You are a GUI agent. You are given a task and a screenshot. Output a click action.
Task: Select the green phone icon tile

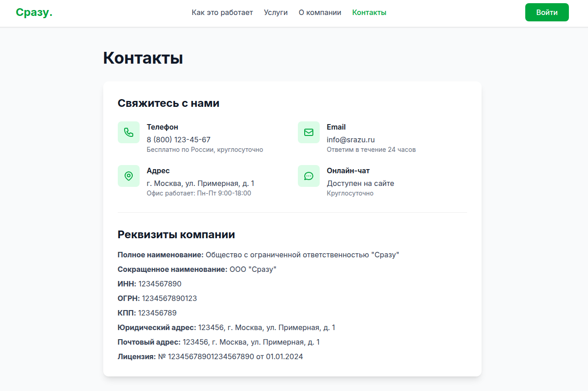(129, 132)
